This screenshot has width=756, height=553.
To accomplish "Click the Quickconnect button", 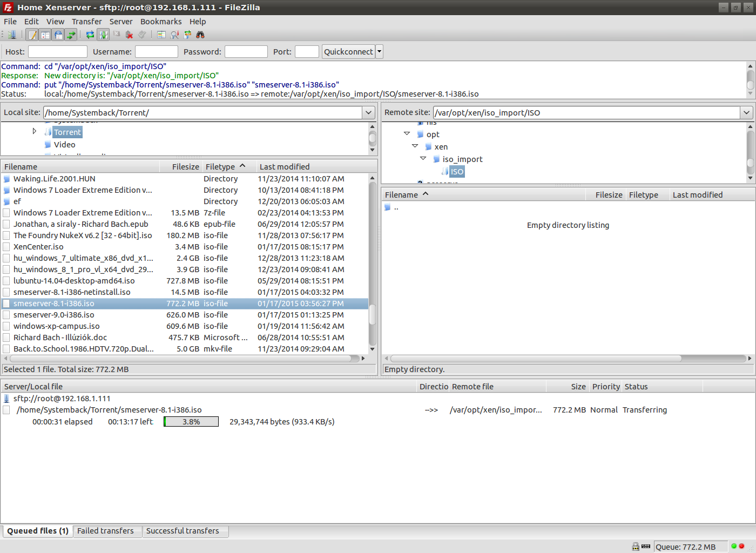I will pos(348,52).
